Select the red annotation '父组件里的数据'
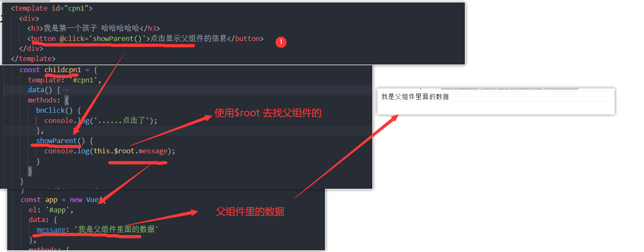The width and height of the screenshot is (644, 252). (250, 211)
